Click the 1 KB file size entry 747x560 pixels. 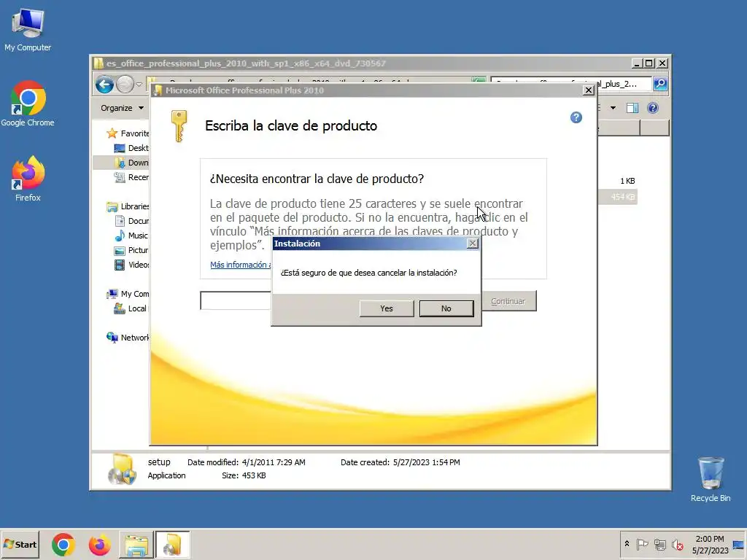point(627,181)
